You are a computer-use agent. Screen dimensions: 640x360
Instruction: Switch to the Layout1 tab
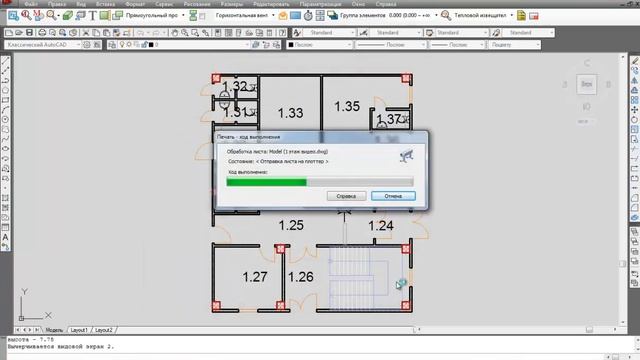coord(79,330)
